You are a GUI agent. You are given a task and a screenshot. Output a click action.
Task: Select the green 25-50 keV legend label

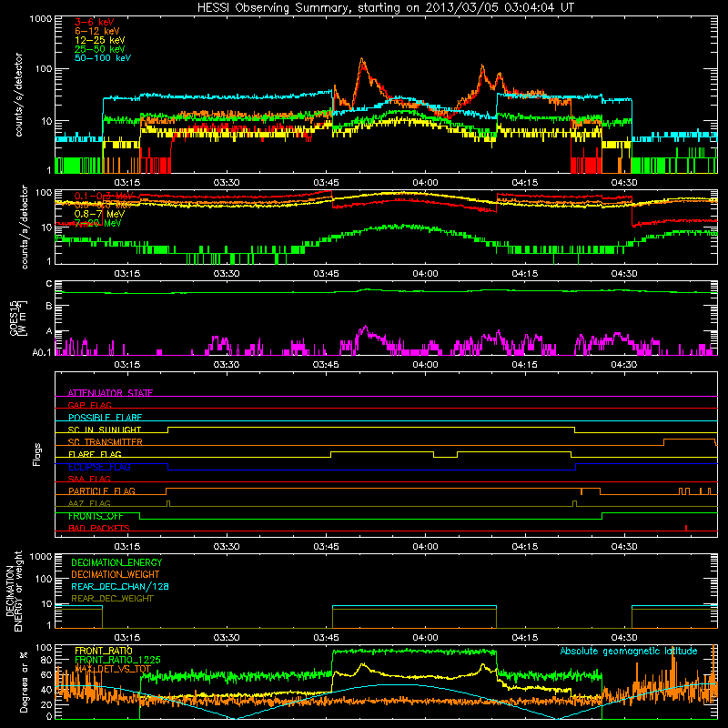(99, 49)
